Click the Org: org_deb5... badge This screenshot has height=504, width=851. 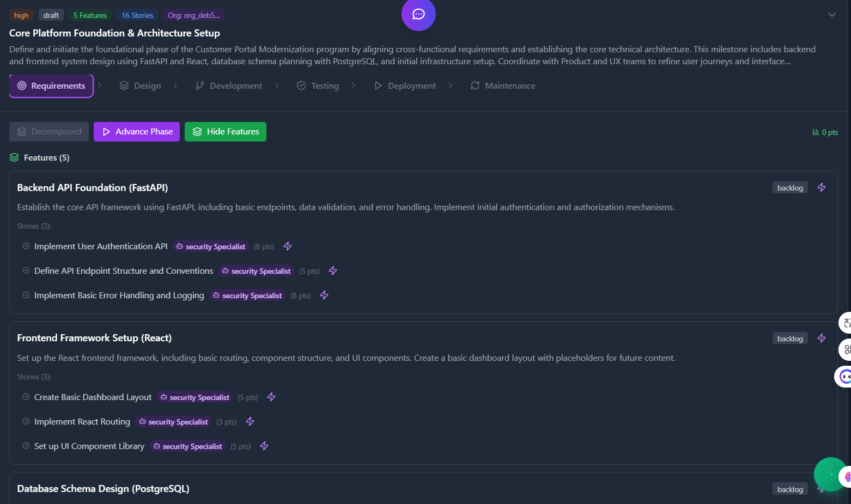click(193, 15)
